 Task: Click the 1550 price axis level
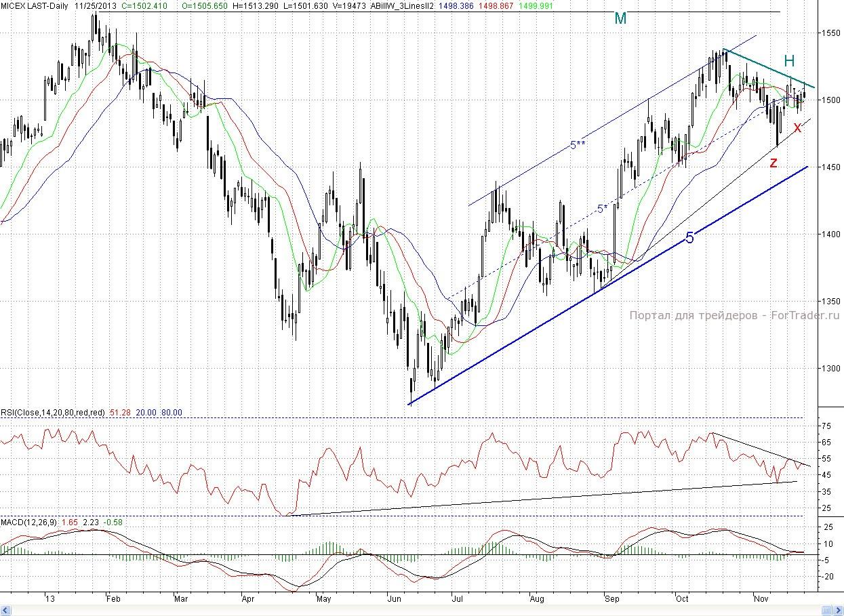[831, 33]
